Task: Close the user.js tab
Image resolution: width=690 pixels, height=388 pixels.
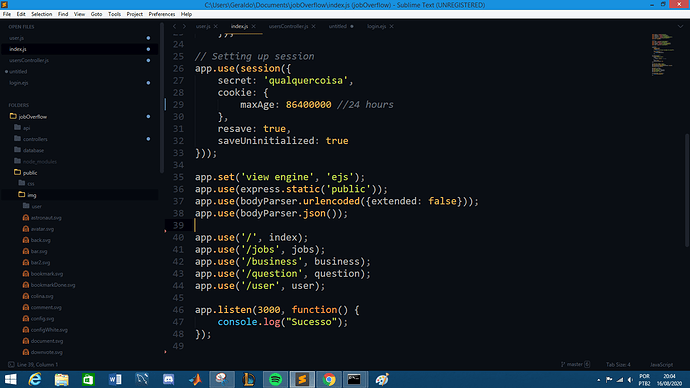Action: tap(216, 26)
